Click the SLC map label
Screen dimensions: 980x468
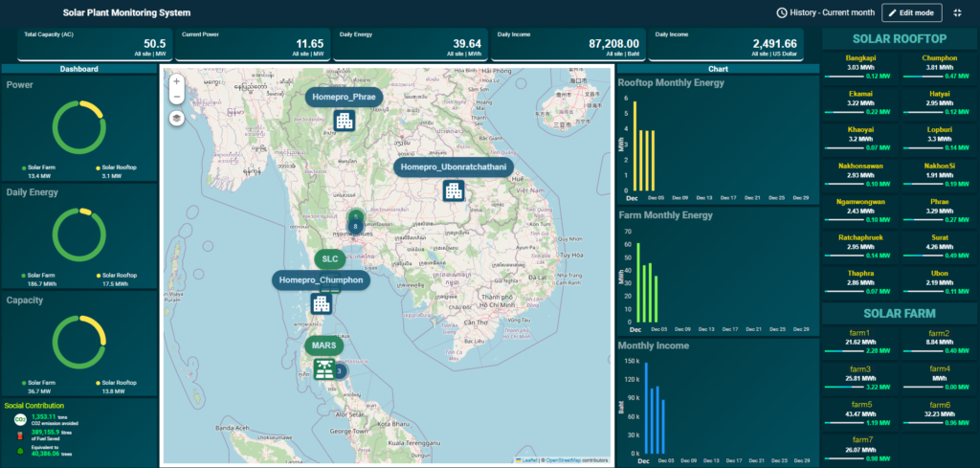tap(330, 258)
